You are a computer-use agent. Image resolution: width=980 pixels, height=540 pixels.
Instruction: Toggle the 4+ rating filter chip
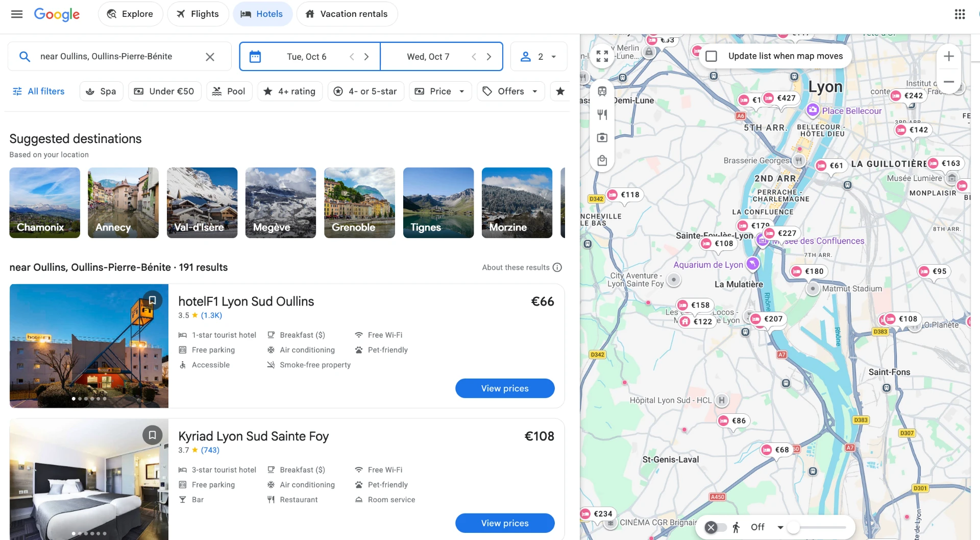click(289, 91)
